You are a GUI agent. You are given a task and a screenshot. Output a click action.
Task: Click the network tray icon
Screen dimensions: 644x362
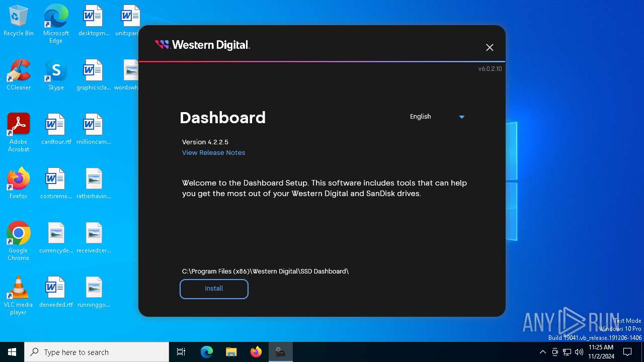point(567,352)
